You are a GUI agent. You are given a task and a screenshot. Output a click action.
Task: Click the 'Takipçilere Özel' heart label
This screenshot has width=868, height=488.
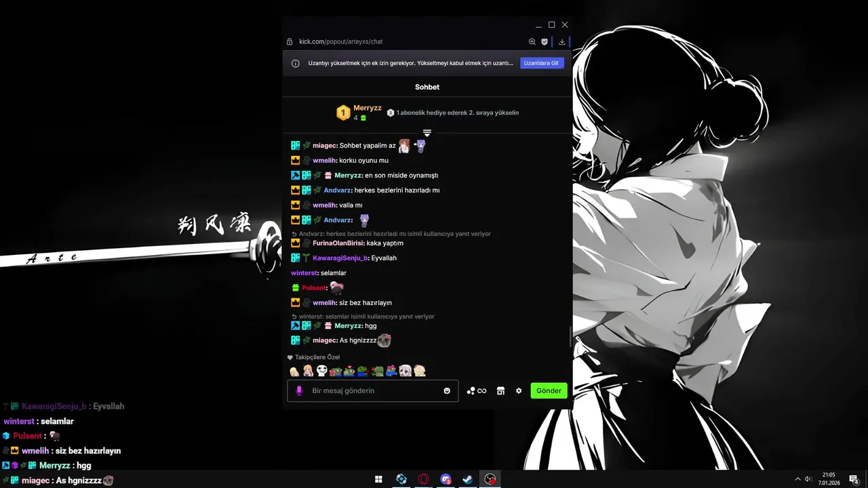pos(313,357)
